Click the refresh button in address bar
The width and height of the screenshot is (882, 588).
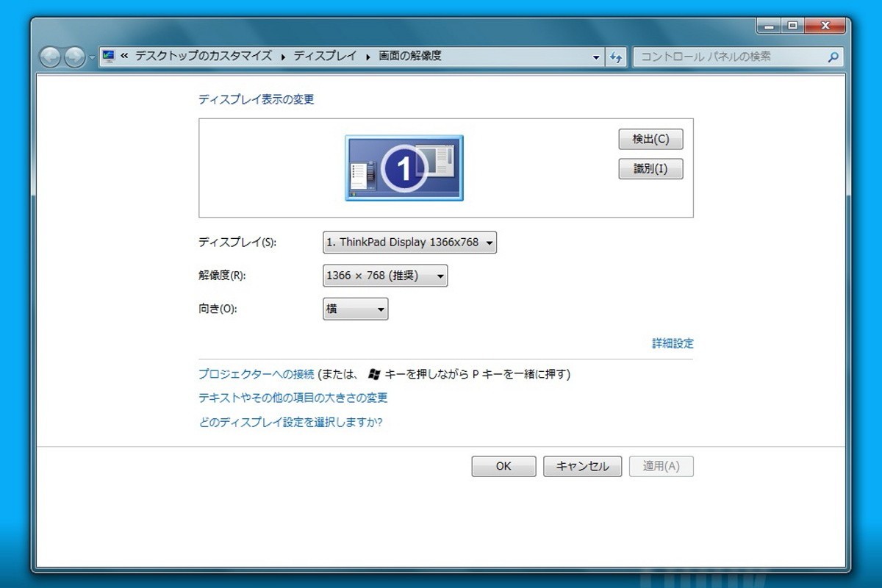[616, 57]
